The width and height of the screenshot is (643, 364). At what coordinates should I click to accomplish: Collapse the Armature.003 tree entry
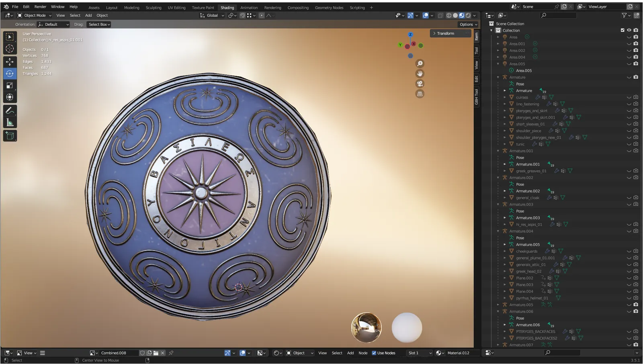coord(498,204)
